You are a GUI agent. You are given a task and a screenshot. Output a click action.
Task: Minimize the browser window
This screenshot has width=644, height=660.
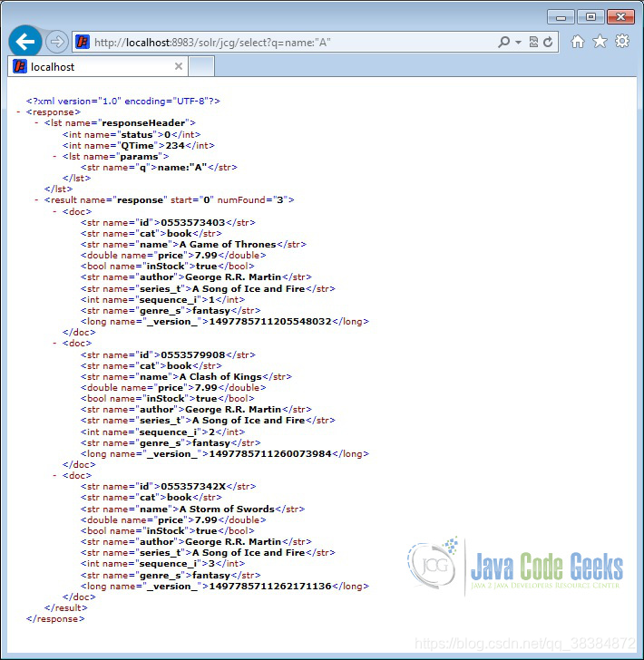click(561, 17)
